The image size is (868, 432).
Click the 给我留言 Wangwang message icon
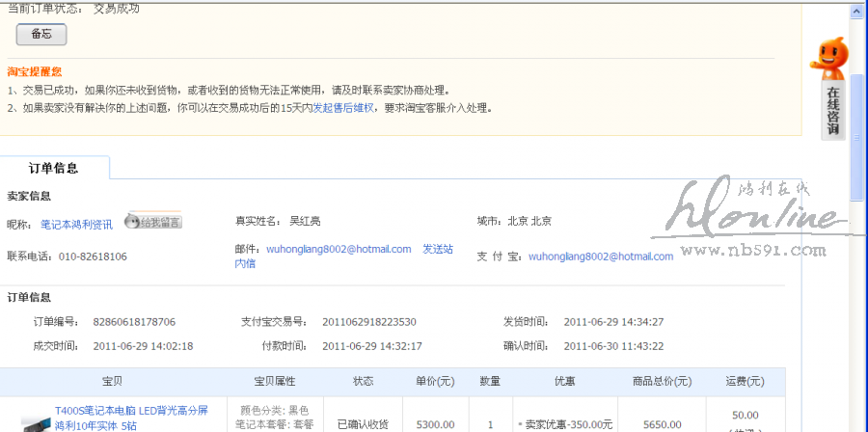tap(153, 223)
